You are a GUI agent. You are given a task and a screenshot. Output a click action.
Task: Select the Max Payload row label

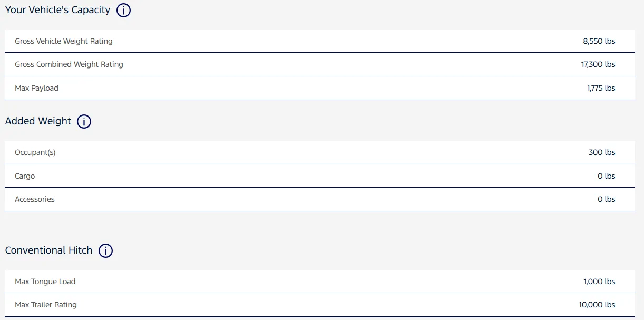click(x=36, y=88)
